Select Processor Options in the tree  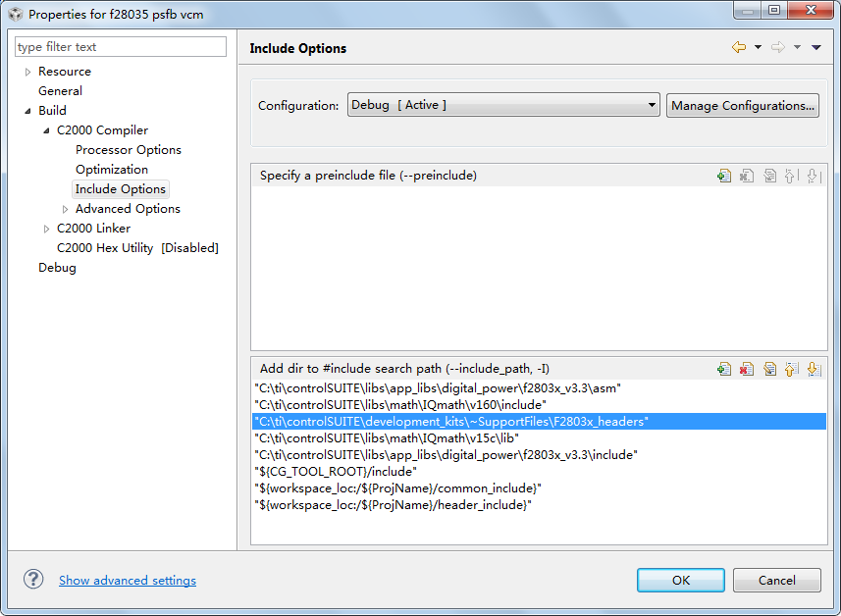[x=128, y=150]
